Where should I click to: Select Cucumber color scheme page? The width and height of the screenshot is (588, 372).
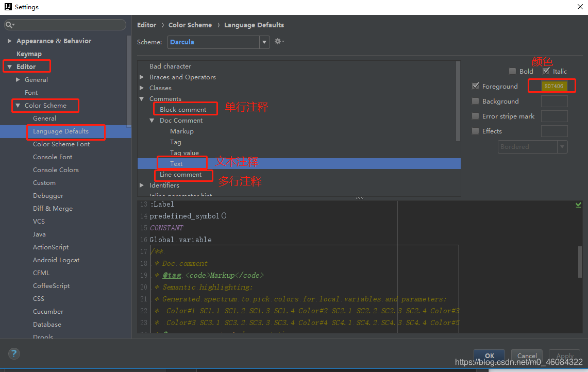tap(48, 312)
